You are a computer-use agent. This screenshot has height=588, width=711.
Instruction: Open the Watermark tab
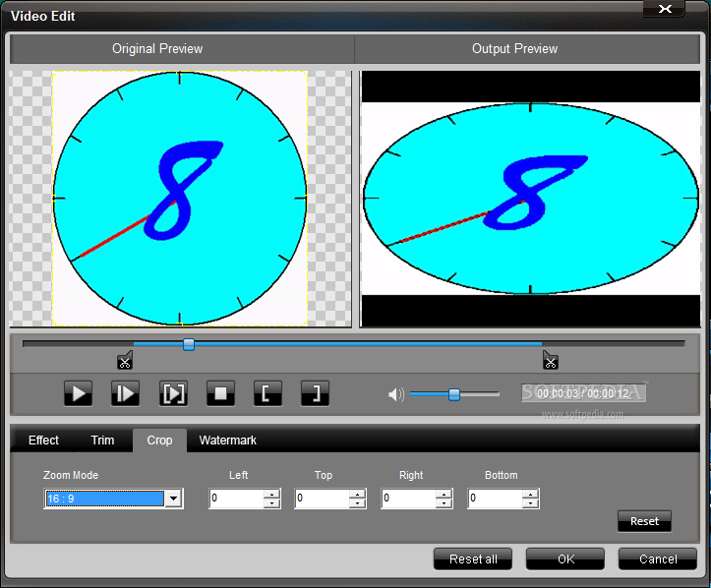pyautogui.click(x=227, y=441)
